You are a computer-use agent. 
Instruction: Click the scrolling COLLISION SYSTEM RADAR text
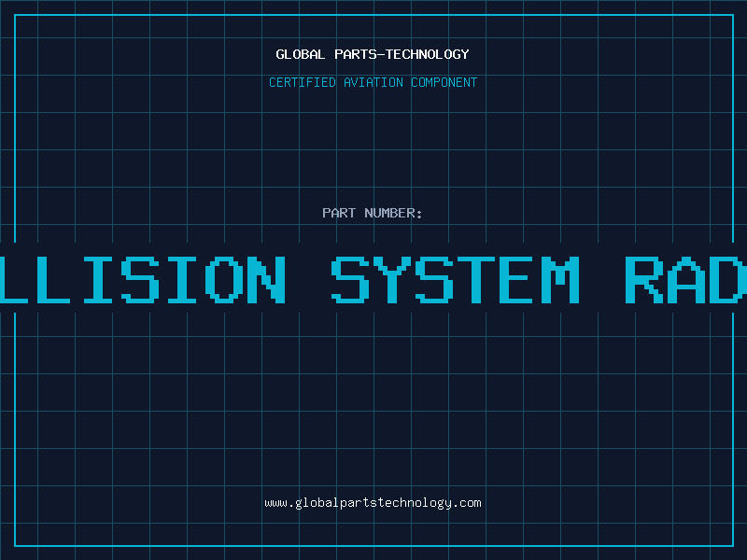(373, 280)
